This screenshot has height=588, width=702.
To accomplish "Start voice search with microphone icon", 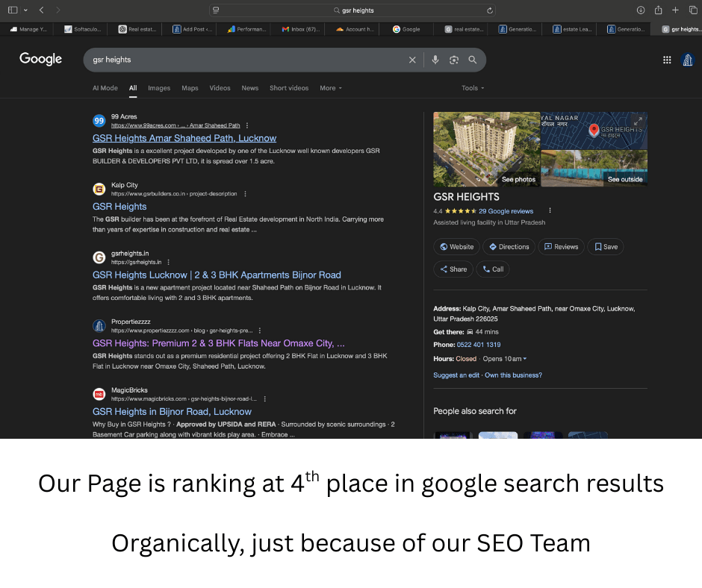I will (435, 60).
